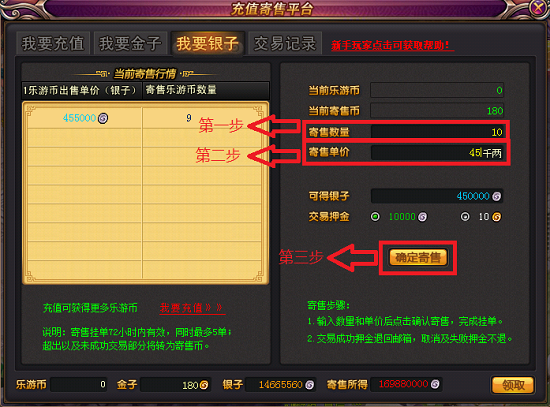Click the 寄售单价 input field
Screen dimensions: 550x407
pyautogui.click(x=438, y=153)
